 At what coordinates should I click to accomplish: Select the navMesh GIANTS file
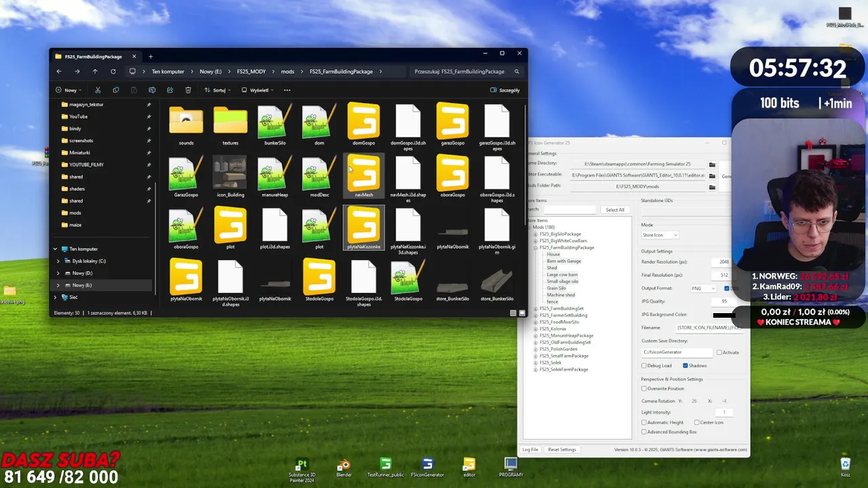click(x=363, y=176)
